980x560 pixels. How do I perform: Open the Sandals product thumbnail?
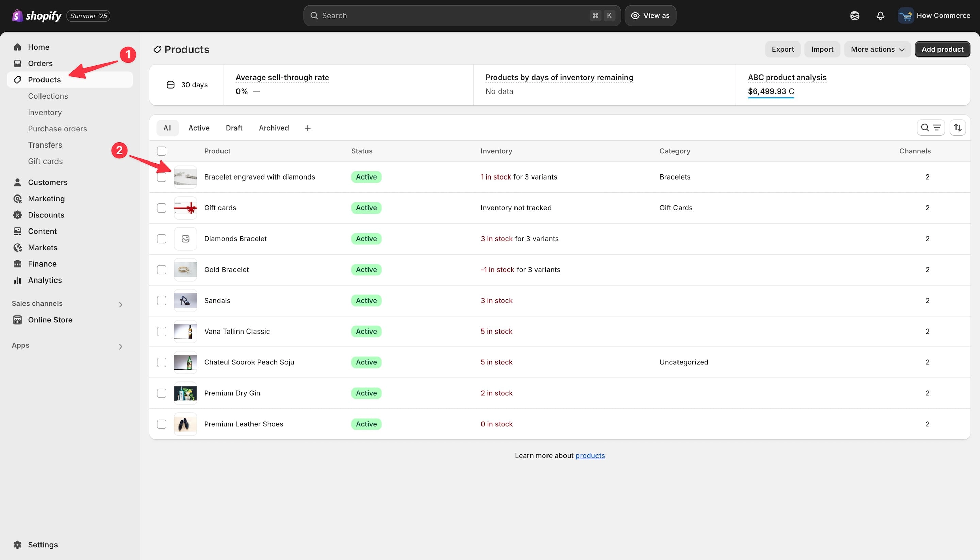click(x=185, y=301)
